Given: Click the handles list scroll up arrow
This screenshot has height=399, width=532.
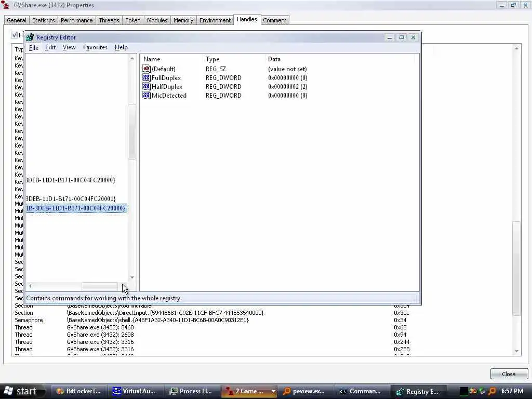Looking at the screenshot, I should click(516, 48).
